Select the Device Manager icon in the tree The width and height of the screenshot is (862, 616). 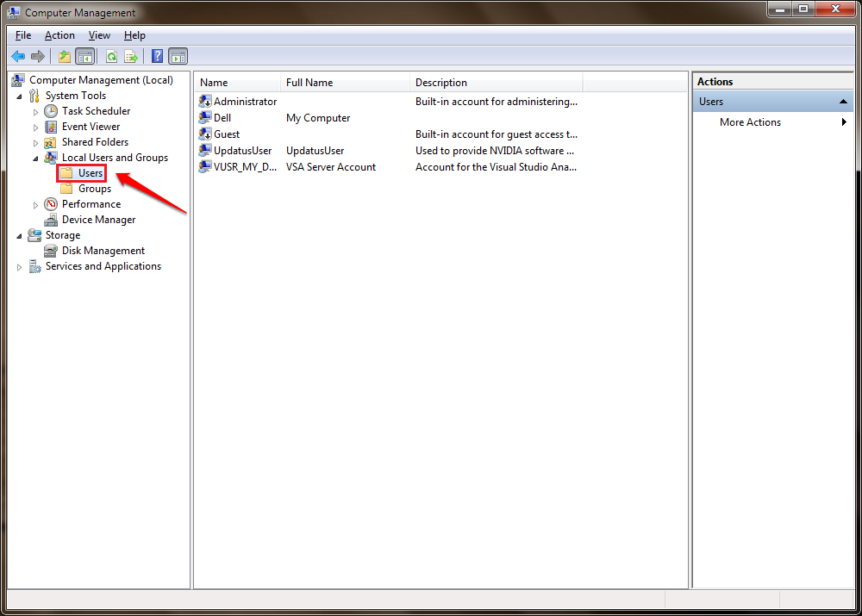[x=51, y=220]
